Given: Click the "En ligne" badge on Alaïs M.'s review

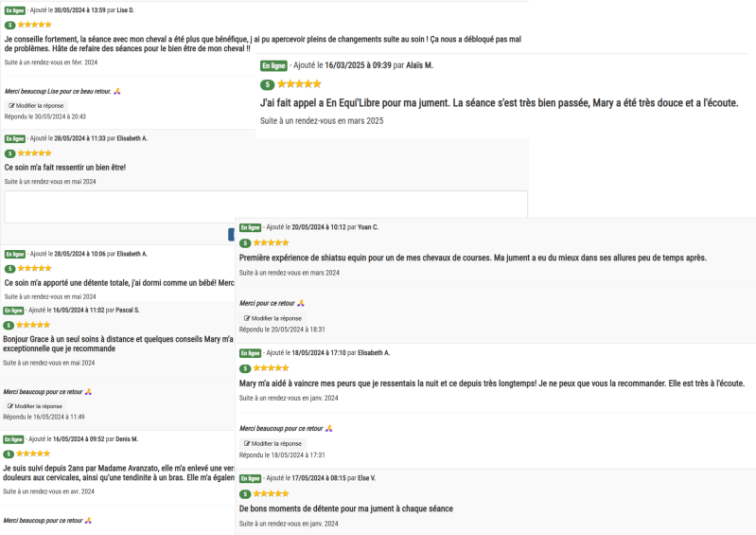Looking at the screenshot, I should [273, 65].
